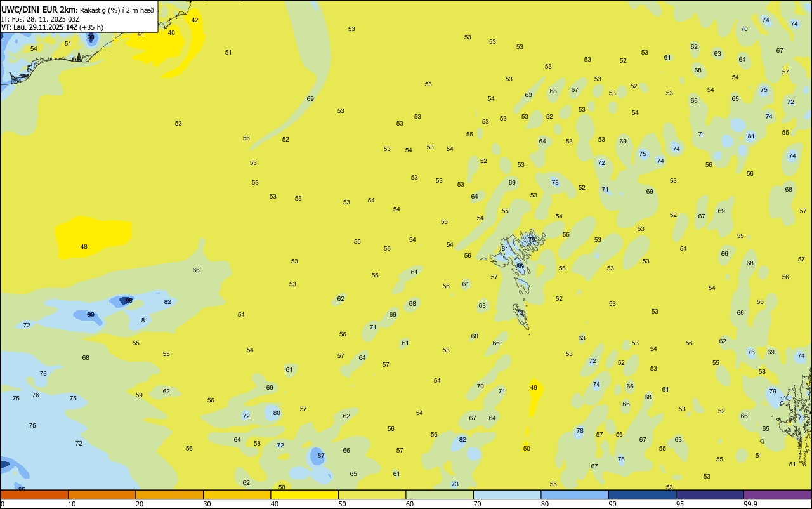Screen dimensions: 812x509
Task: Click the "UWC/DINI EUR 2km" title text
Action: pos(38,10)
